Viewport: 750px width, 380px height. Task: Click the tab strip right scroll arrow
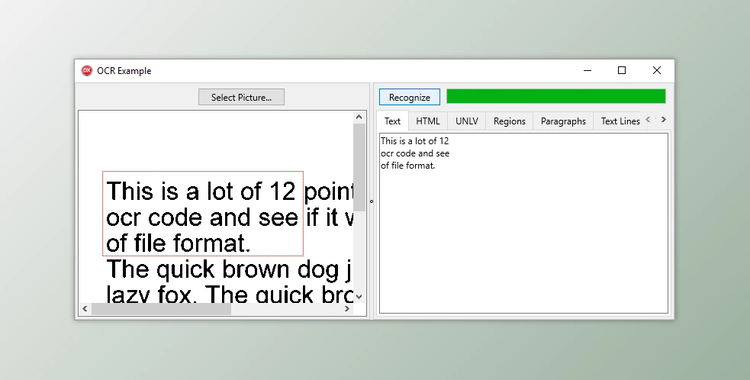663,120
